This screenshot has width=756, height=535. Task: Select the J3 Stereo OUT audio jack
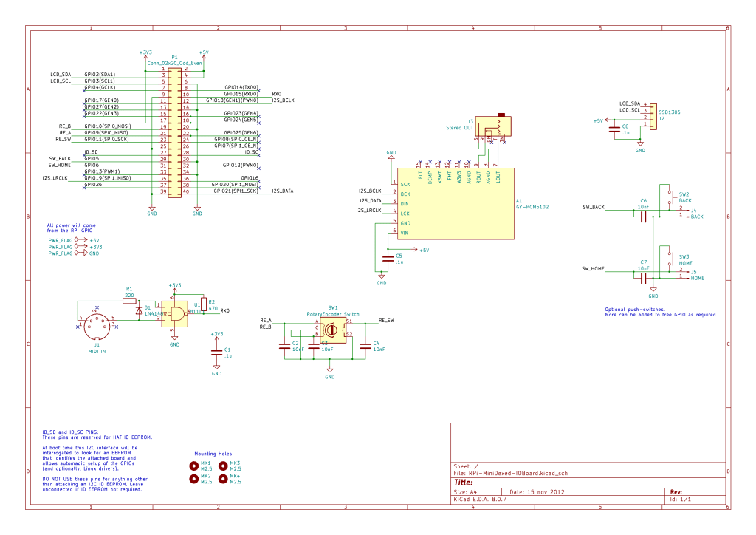491,127
